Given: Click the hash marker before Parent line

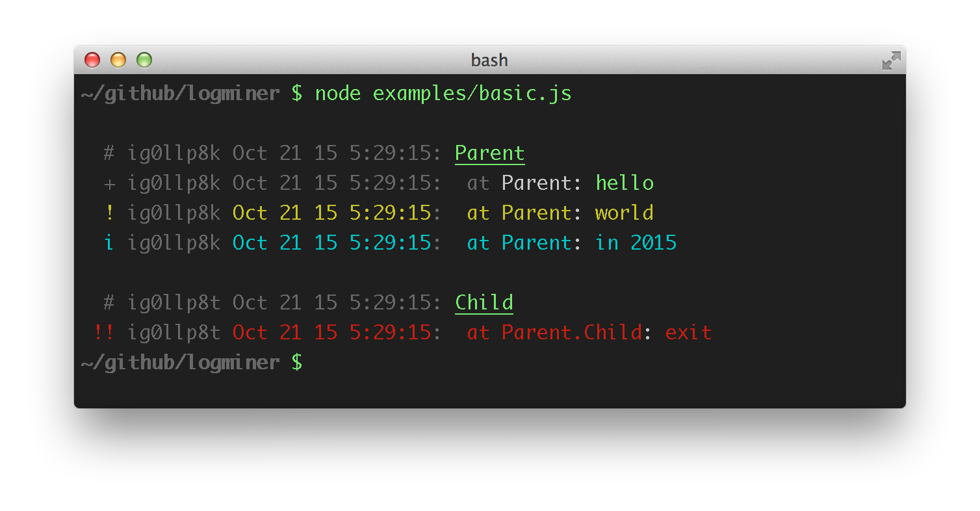Looking at the screenshot, I should click(109, 153).
